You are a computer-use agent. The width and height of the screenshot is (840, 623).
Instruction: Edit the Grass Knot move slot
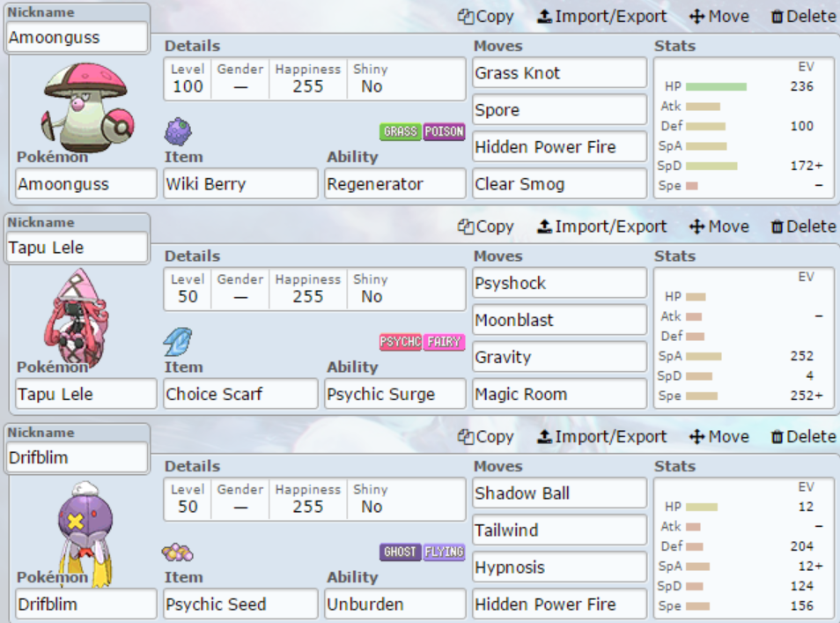(x=560, y=73)
